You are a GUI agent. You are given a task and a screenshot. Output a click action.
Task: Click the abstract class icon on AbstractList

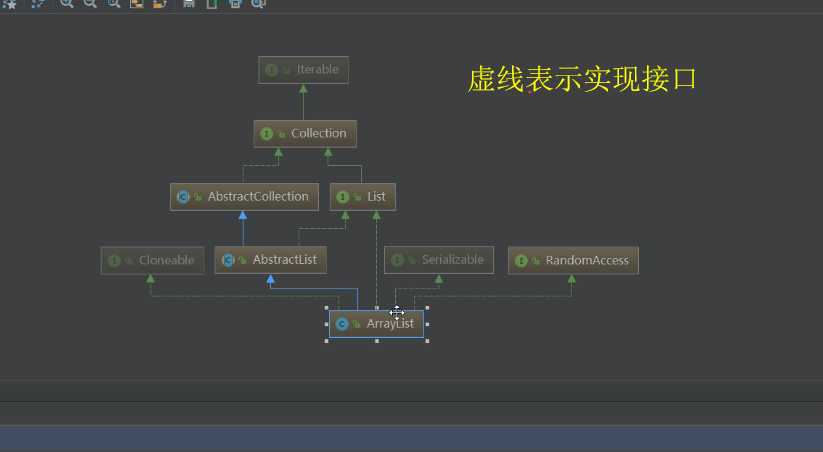point(228,260)
